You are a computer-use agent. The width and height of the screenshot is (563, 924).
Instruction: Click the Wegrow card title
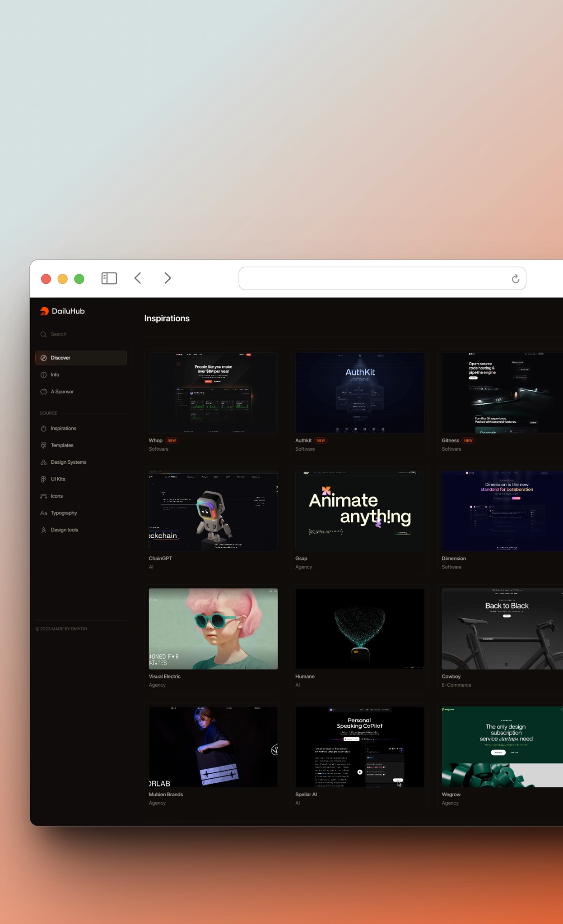coord(451,795)
